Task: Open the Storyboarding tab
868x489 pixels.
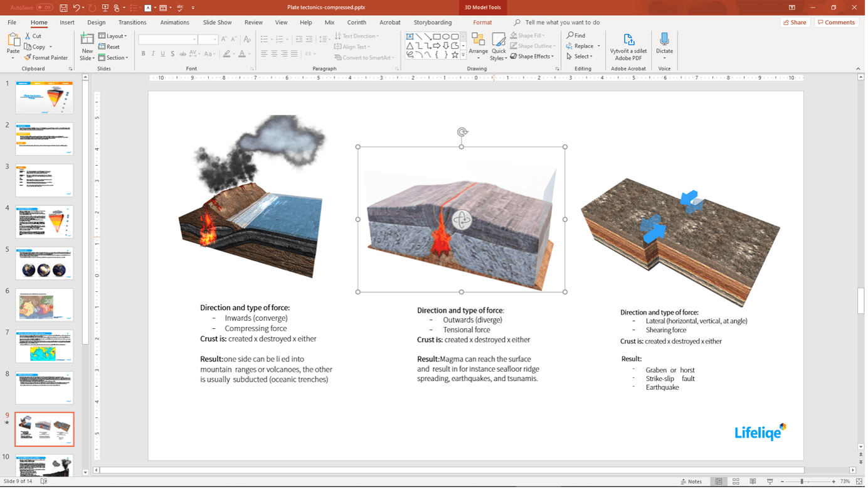Action: coord(433,22)
